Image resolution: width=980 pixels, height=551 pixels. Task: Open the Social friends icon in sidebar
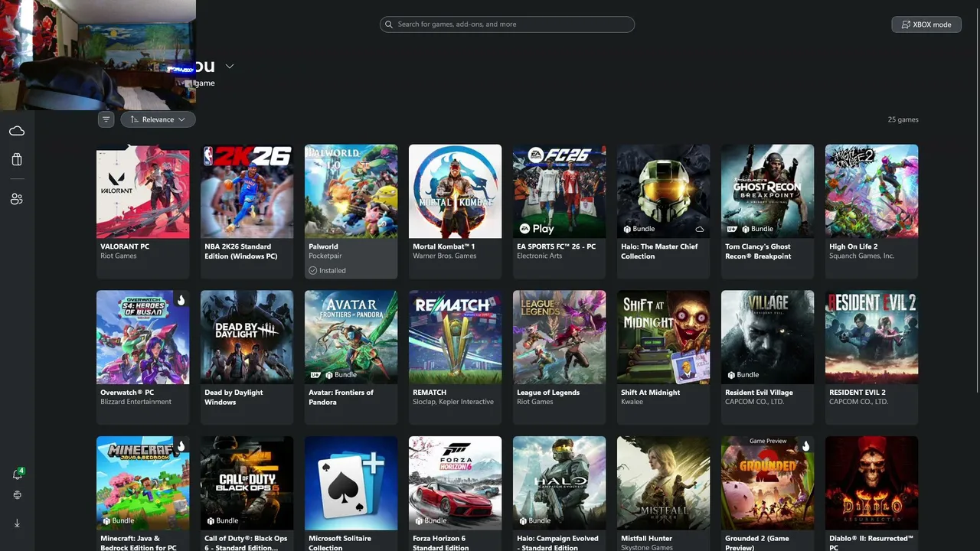click(x=17, y=199)
